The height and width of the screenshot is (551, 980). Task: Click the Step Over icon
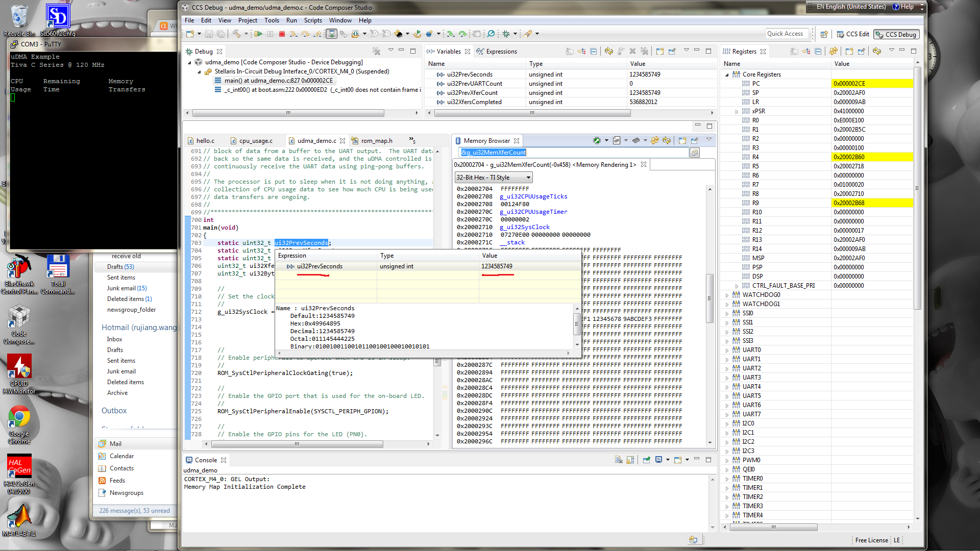click(305, 34)
